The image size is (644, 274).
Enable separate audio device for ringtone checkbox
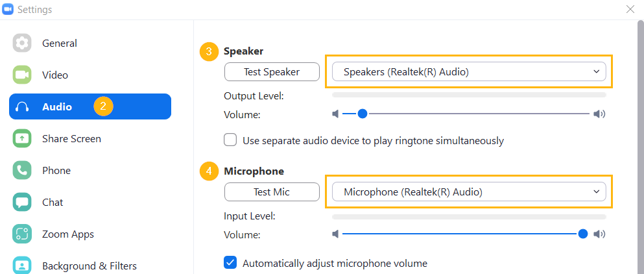pyautogui.click(x=230, y=140)
